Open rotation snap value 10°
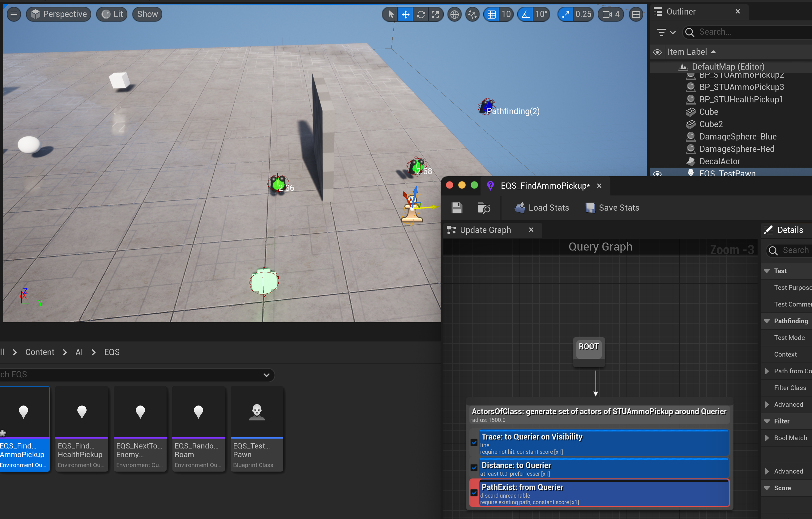Screen dimensions: 812x519 pos(541,14)
